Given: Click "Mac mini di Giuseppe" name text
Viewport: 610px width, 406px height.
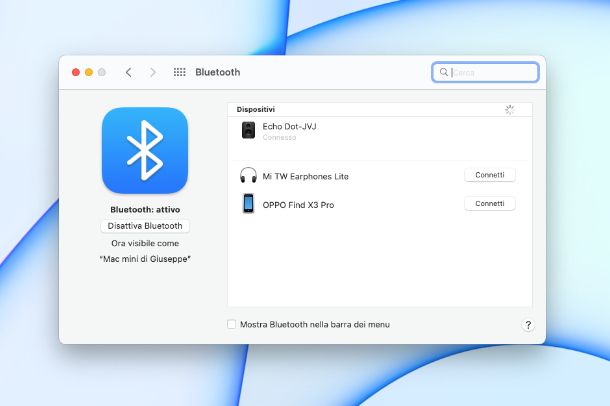Looking at the screenshot, I should click(x=145, y=259).
